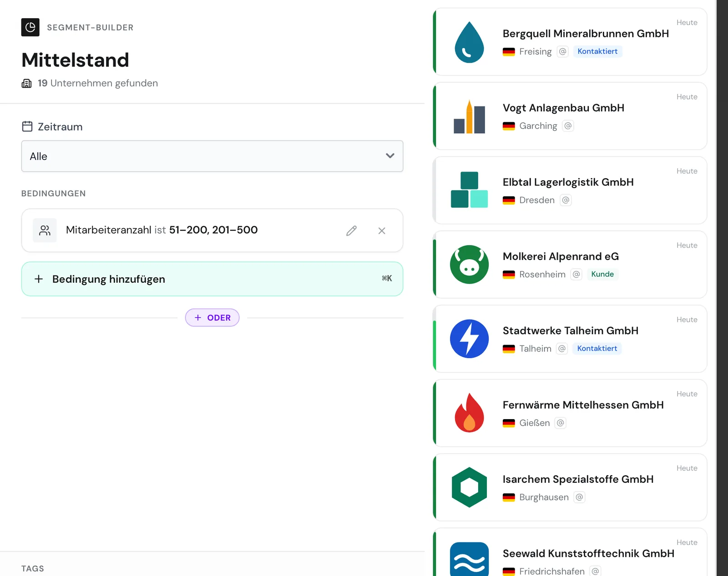Click the building icon next to 19 Unternehmen
The height and width of the screenshot is (576, 728).
click(x=27, y=83)
